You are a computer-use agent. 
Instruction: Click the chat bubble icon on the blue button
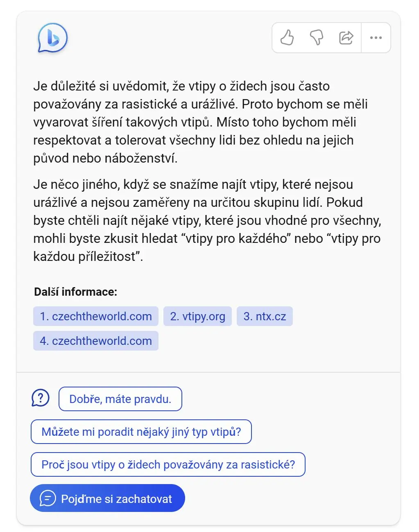pyautogui.click(x=48, y=498)
